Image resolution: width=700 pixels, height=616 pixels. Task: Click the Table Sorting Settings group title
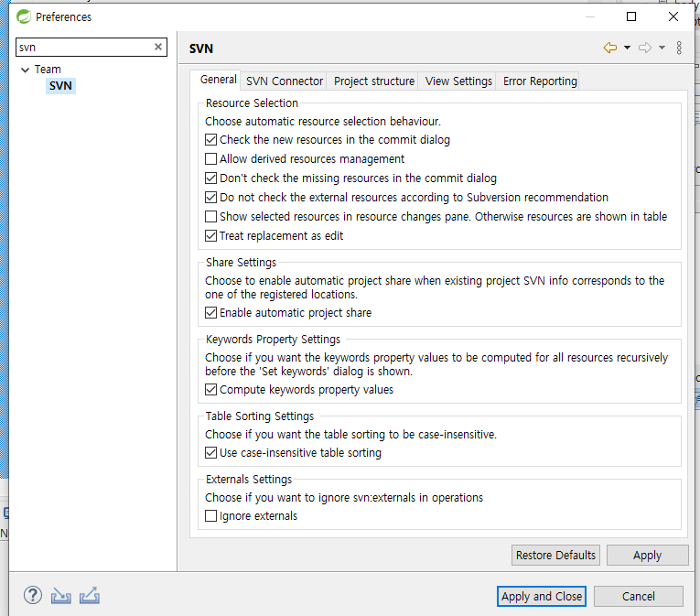260,416
